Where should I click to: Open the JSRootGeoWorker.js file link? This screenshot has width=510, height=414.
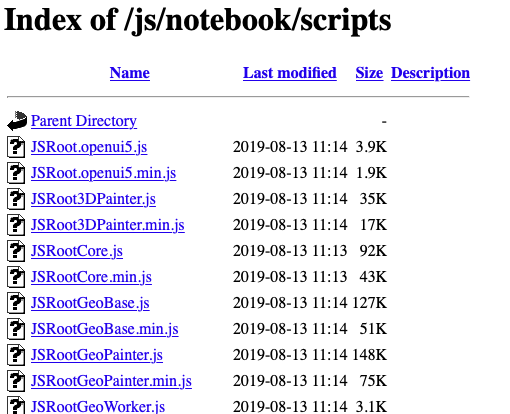click(x=98, y=406)
